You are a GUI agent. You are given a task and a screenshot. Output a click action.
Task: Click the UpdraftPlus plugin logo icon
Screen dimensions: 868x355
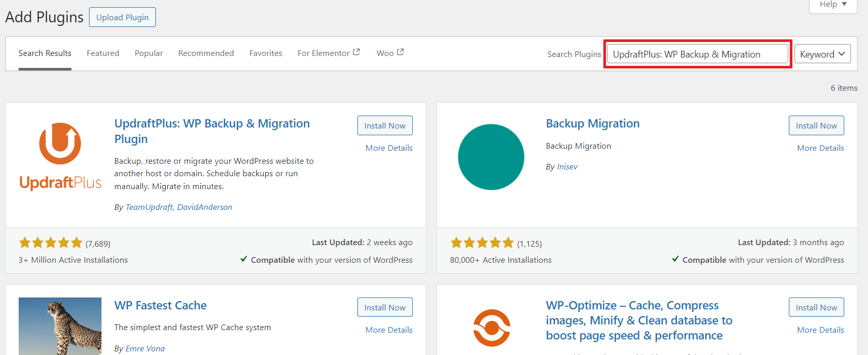(60, 157)
